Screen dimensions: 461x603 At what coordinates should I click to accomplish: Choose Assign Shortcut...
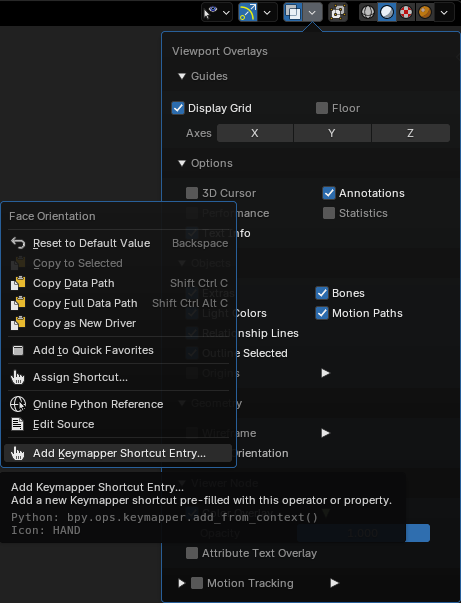click(x=118, y=377)
